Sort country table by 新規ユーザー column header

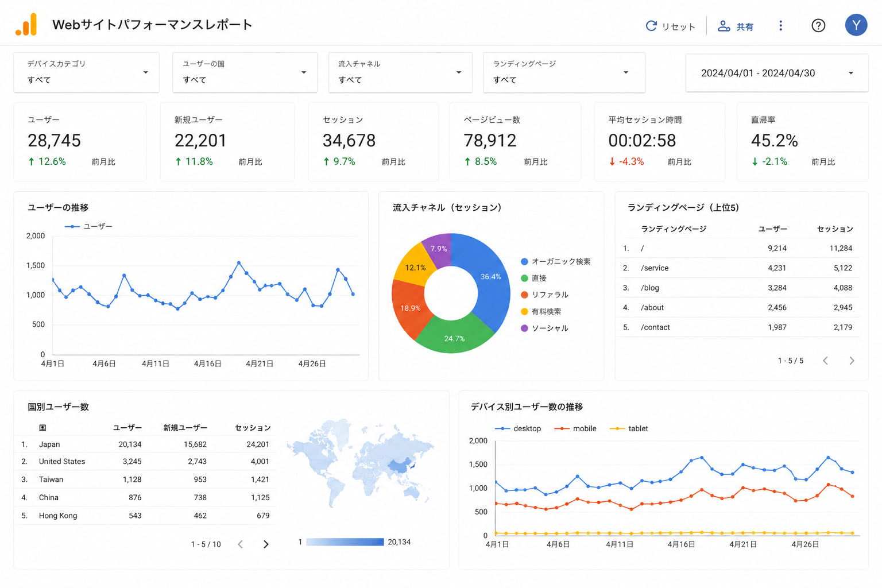pos(185,428)
